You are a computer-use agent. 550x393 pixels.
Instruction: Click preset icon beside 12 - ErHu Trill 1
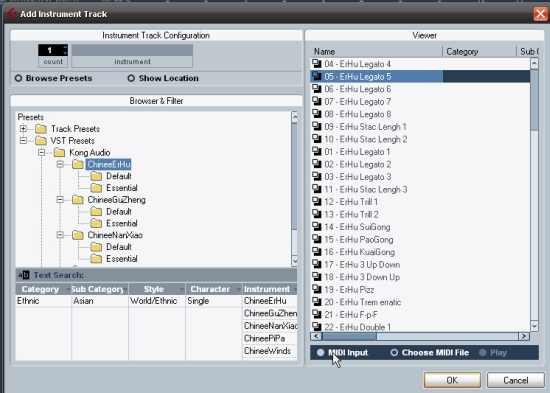[317, 202]
